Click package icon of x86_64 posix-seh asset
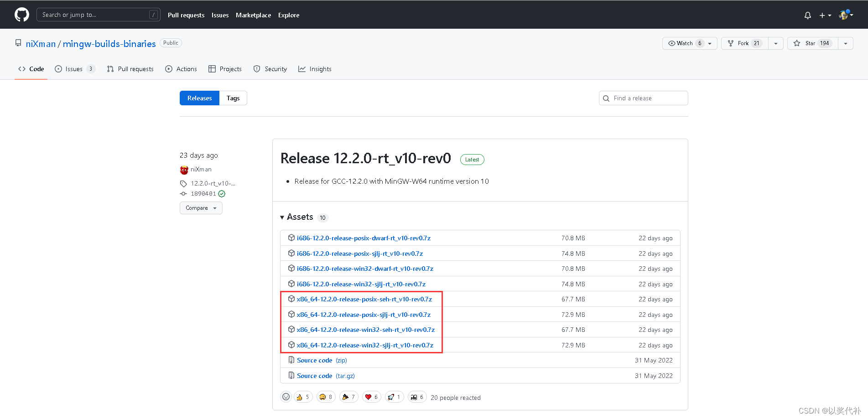Screen dimensions: 868x419 [x=291, y=299]
